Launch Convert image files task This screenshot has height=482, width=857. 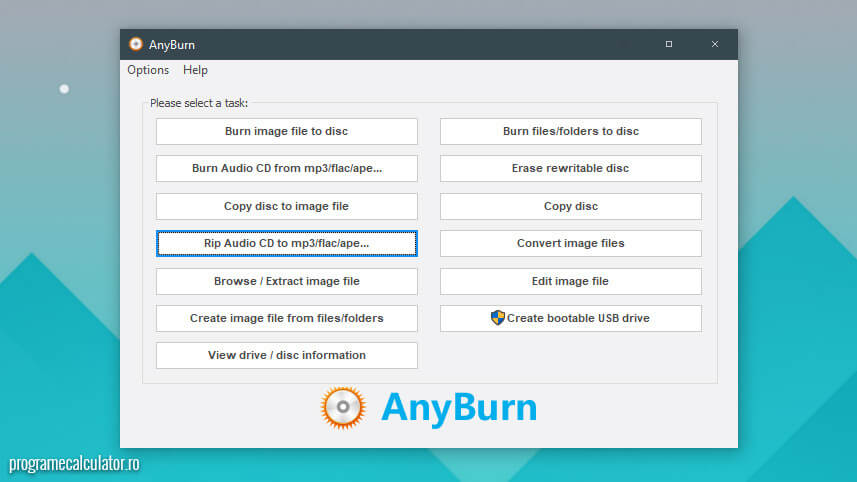(570, 243)
